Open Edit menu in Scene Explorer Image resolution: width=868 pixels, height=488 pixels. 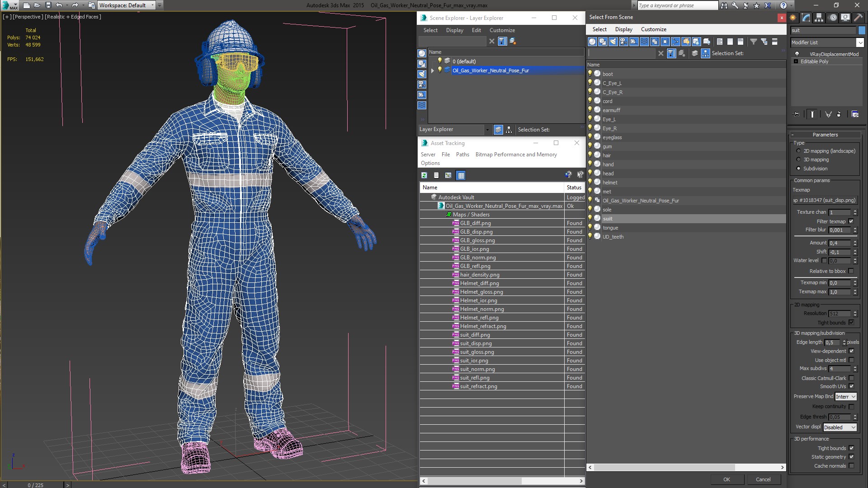tap(476, 30)
